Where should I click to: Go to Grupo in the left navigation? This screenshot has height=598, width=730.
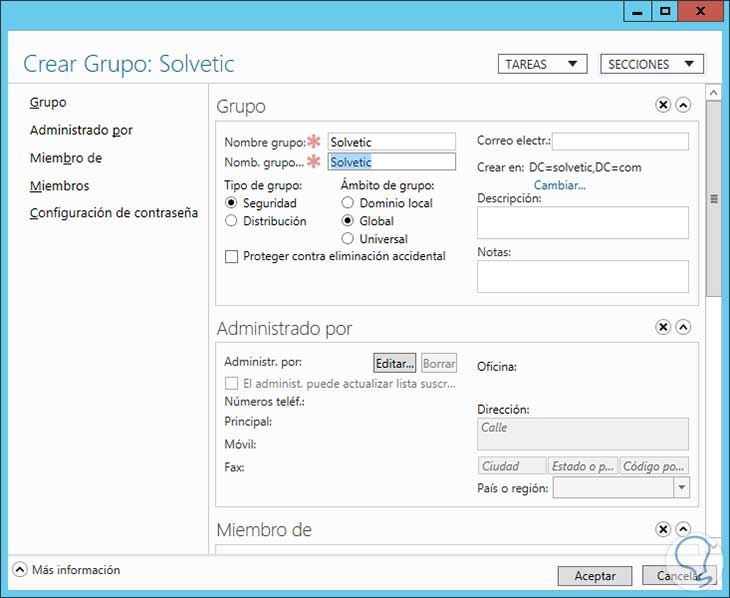[48, 102]
